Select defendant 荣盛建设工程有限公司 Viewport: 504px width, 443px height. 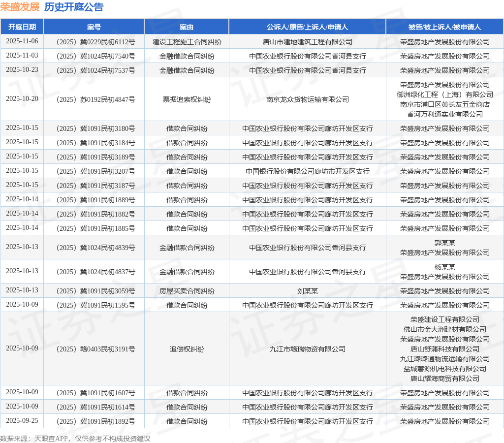click(x=444, y=319)
